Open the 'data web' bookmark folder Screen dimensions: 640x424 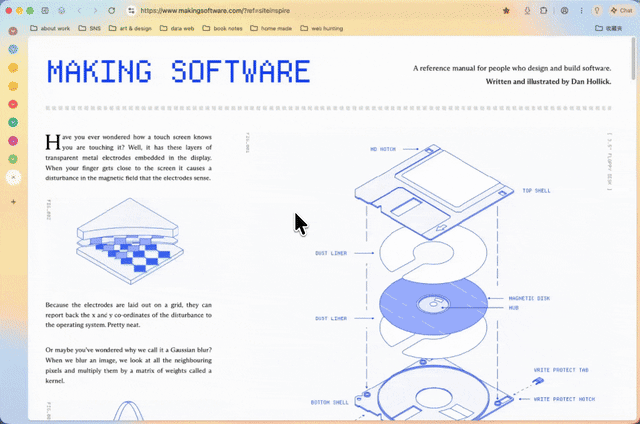[177, 28]
